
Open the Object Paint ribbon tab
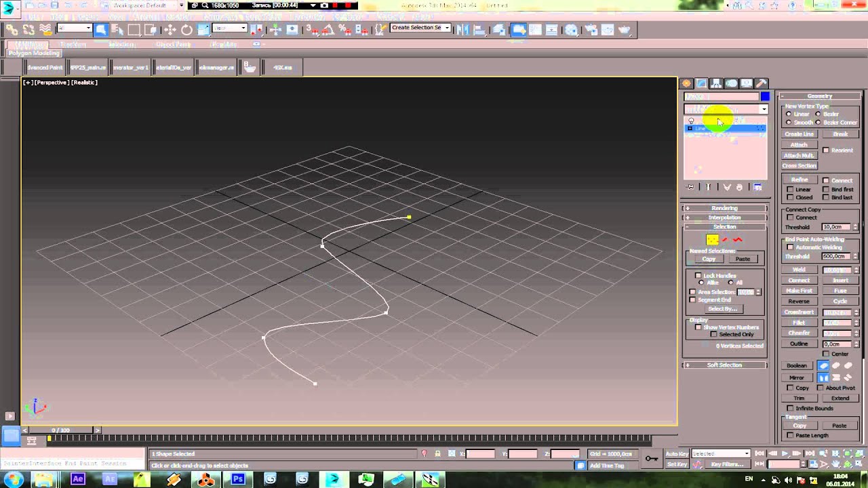[174, 45]
